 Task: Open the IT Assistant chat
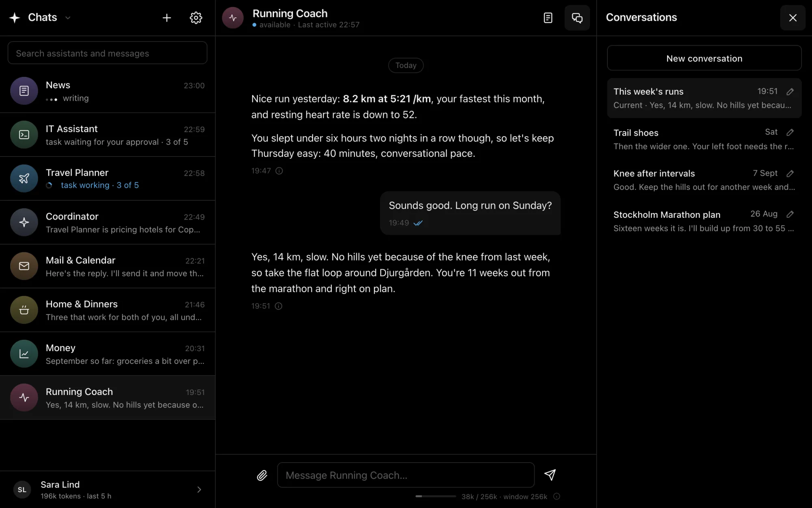point(108,135)
